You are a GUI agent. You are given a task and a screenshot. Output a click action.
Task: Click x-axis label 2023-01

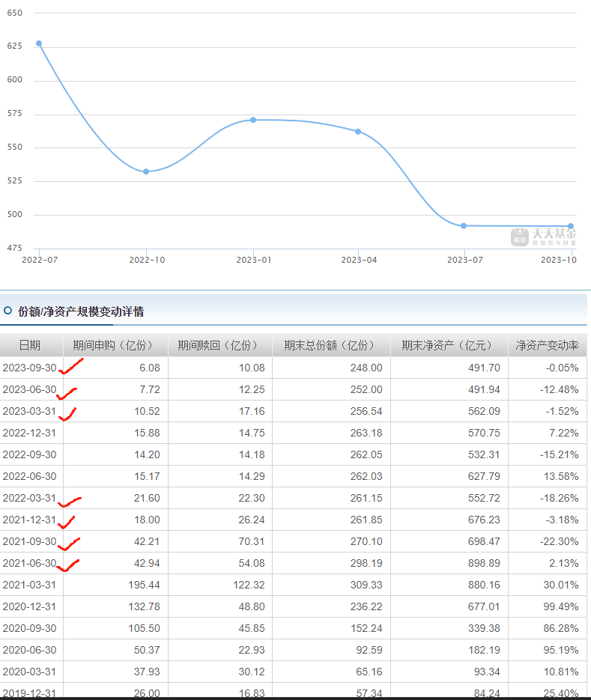[254, 260]
